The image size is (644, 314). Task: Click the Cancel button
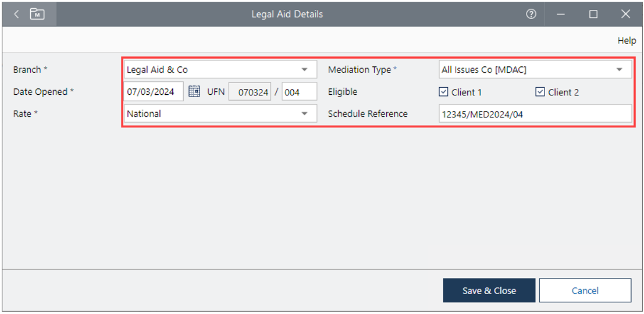[585, 290]
